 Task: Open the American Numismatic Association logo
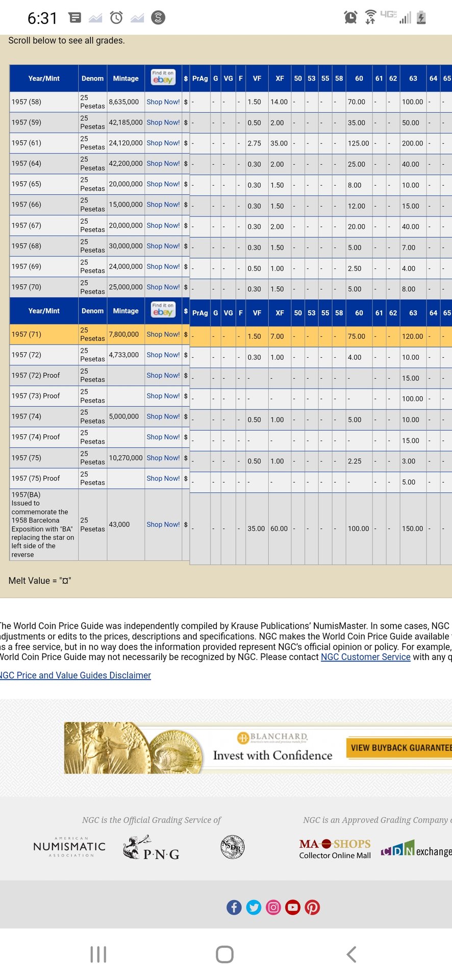69,847
